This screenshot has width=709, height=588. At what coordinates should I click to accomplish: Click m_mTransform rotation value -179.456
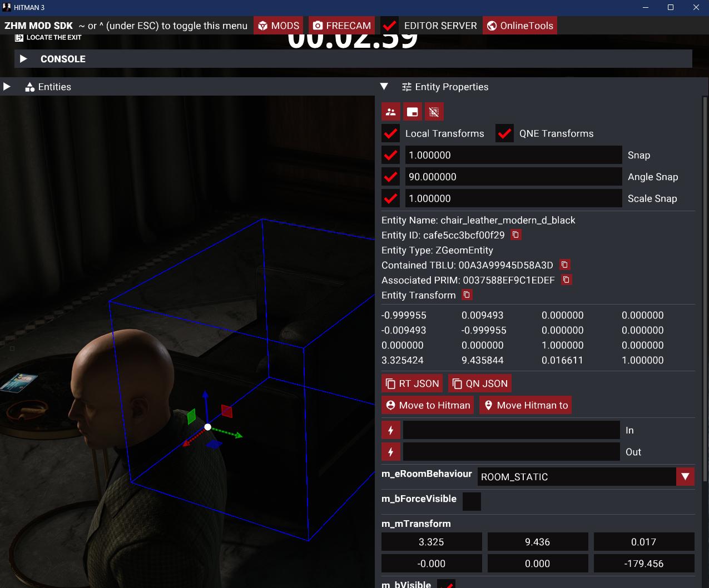[x=644, y=564]
